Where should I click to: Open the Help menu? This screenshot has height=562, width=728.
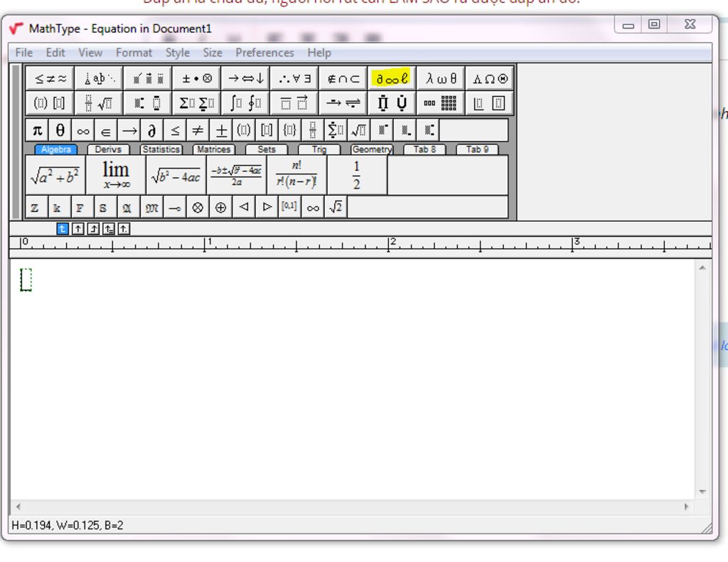pyautogui.click(x=319, y=53)
